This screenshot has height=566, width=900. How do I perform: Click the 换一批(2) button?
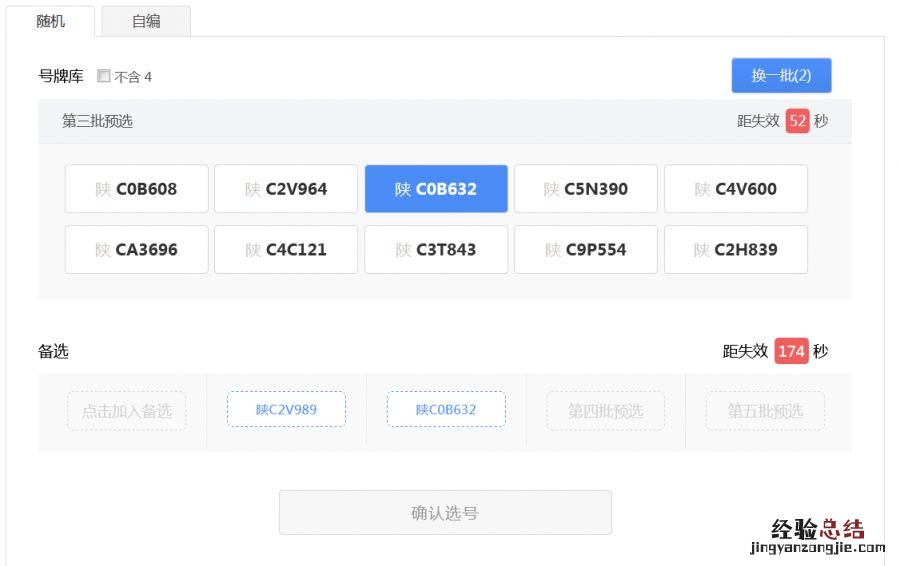click(781, 76)
